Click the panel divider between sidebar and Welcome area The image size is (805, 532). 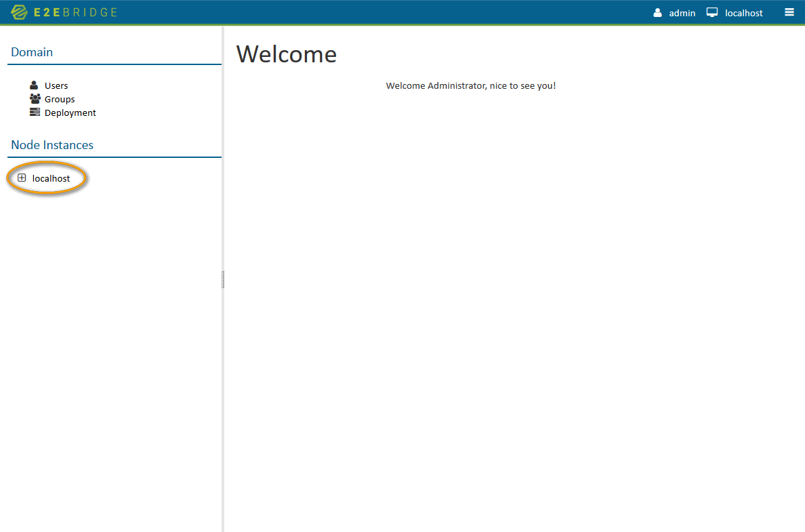pos(223,279)
